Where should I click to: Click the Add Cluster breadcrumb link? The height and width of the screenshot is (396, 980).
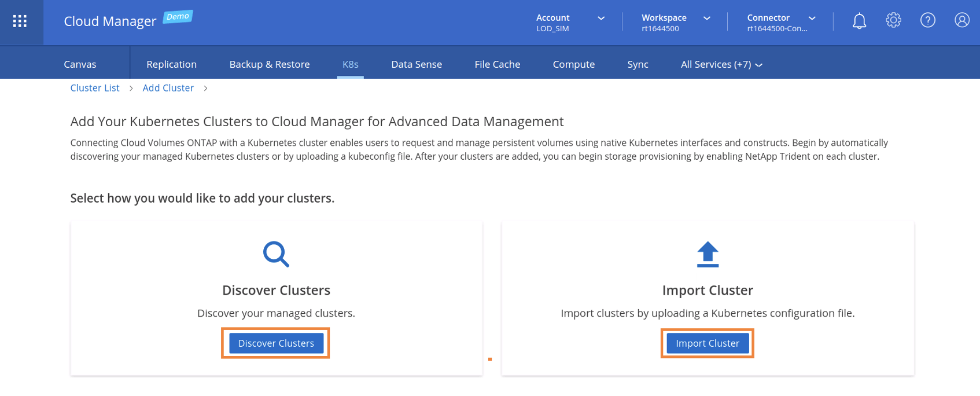pyautogui.click(x=168, y=88)
